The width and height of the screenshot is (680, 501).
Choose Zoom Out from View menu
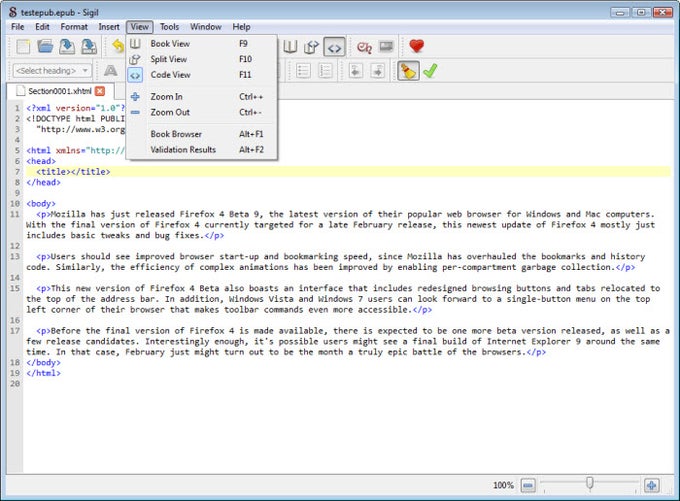point(202,112)
